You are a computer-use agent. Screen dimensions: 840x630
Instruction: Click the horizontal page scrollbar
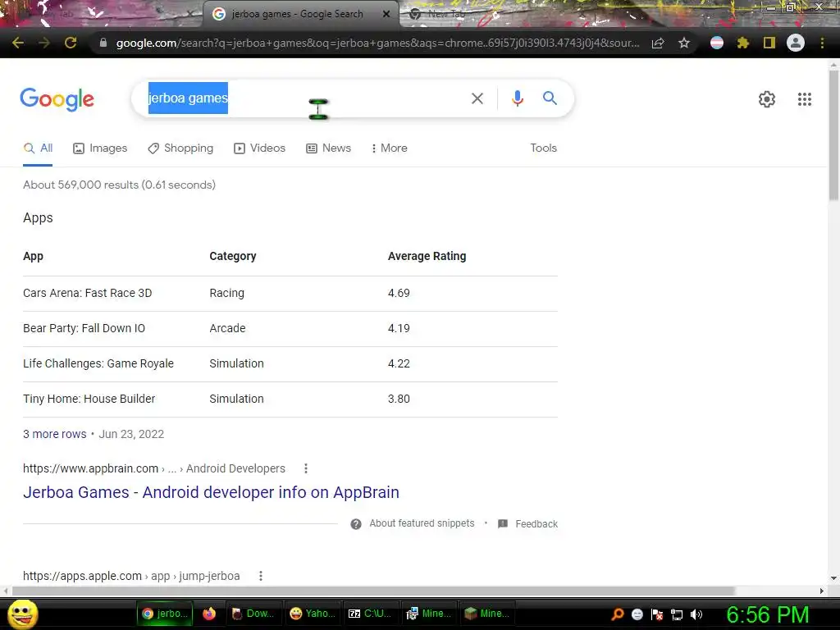373,591
